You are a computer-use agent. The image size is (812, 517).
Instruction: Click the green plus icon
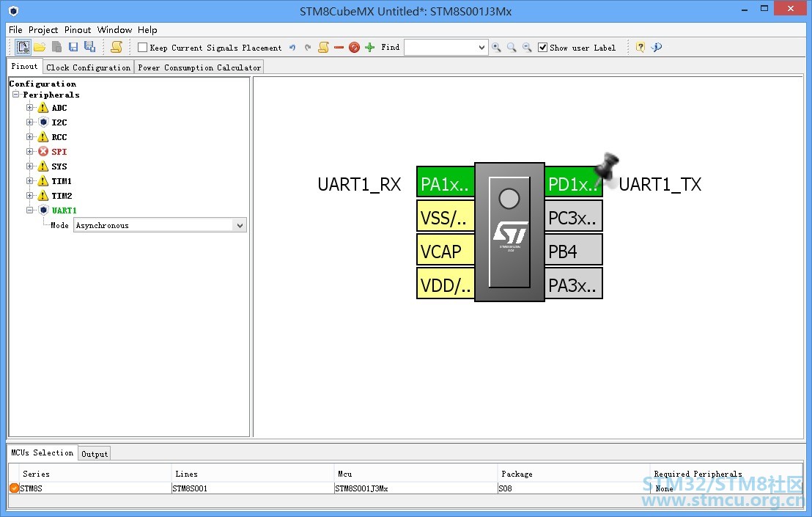370,48
